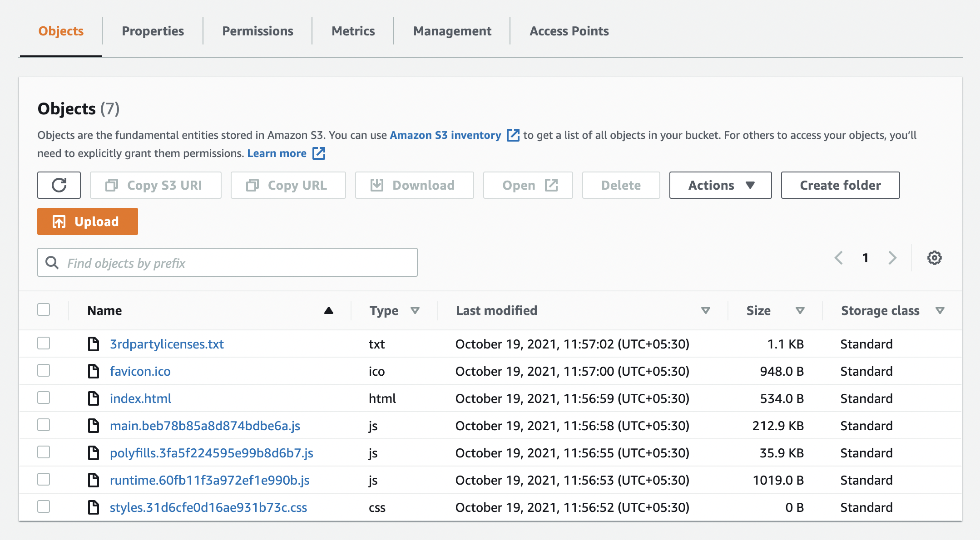Switch to the Objects tab
The width and height of the screenshot is (980, 540).
[x=61, y=31]
